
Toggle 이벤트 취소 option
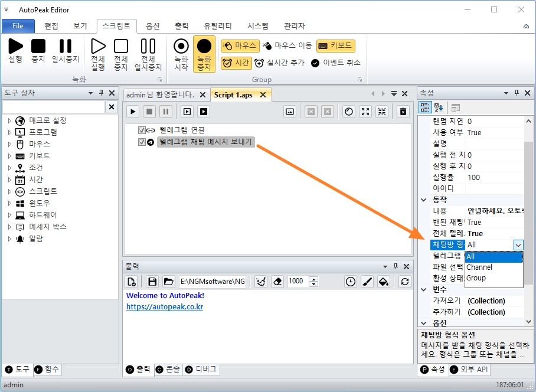tap(336, 63)
